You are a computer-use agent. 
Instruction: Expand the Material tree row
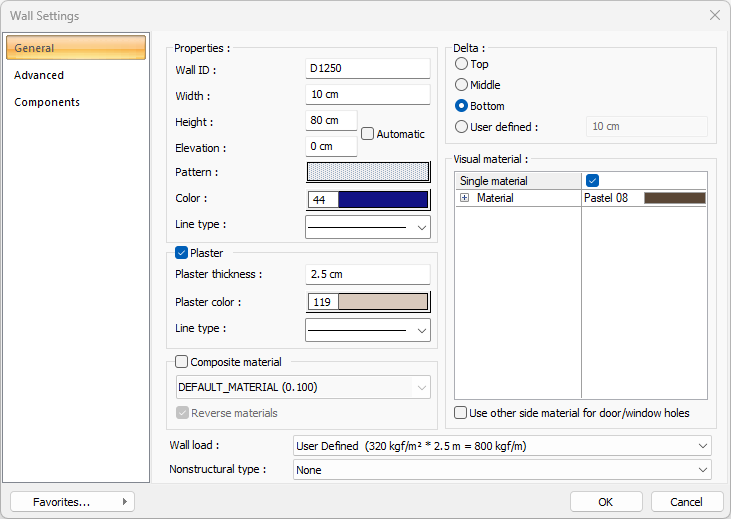465,199
